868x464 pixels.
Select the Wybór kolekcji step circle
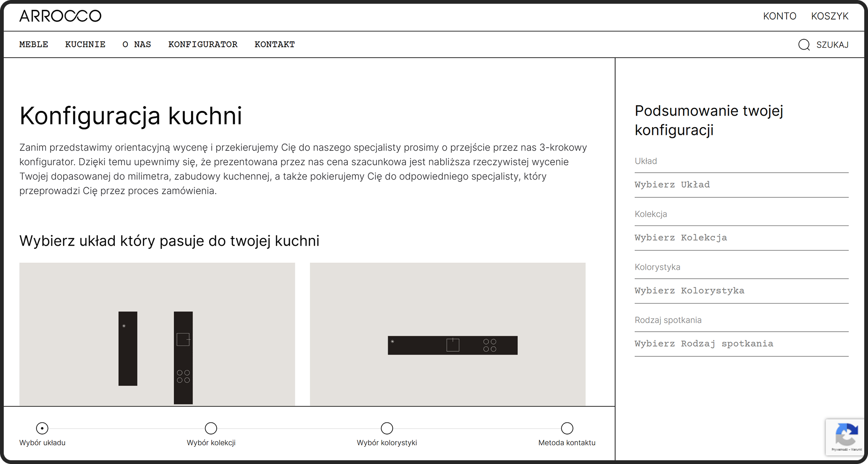click(211, 428)
